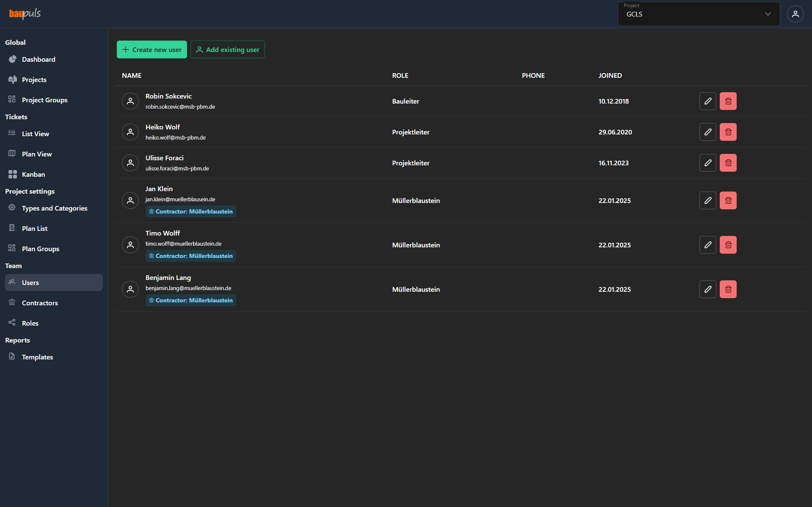
Task: Delete user Heiko Wolf with trash icon
Action: click(728, 132)
